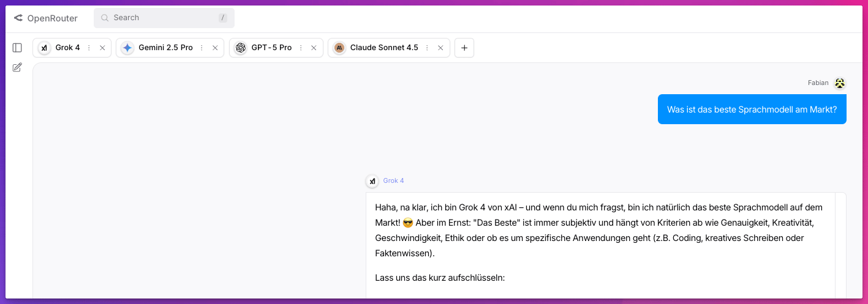
Task: Click the magnifier icon in Search
Action: point(105,18)
